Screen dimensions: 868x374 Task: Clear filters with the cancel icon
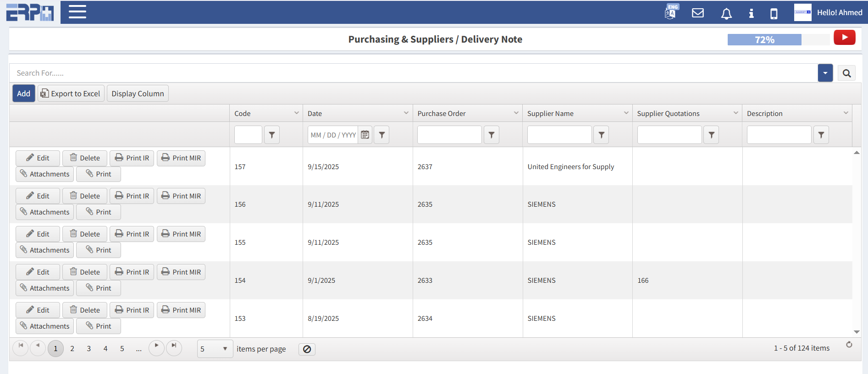pos(307,349)
